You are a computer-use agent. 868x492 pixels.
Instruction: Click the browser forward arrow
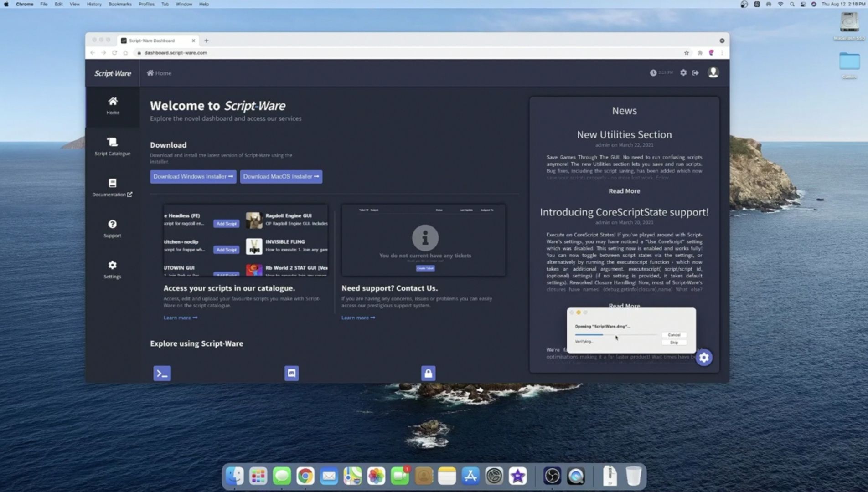point(103,53)
